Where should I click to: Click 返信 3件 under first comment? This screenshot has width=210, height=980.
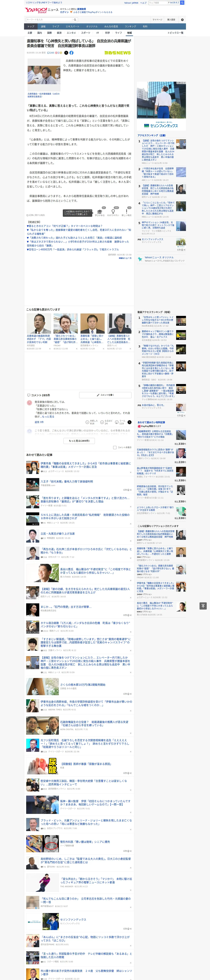[x=39, y=422]
